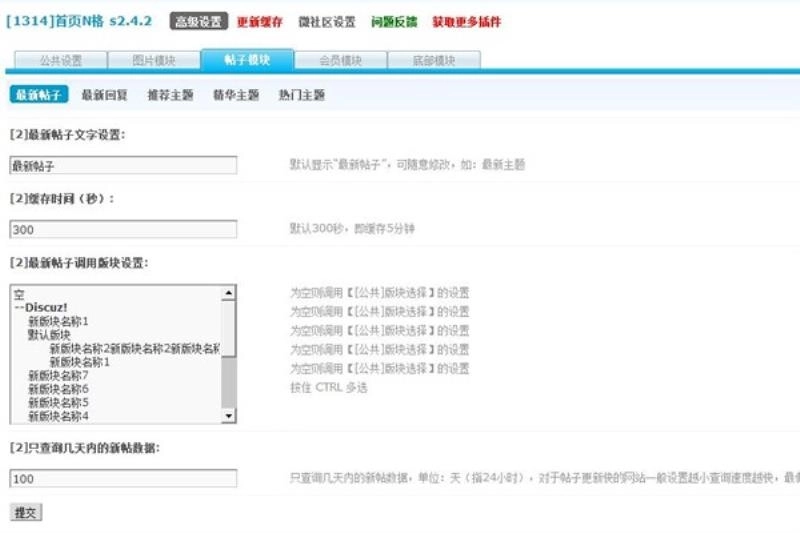Focus the cache time field showing 300
800x533 pixels.
pos(123,229)
